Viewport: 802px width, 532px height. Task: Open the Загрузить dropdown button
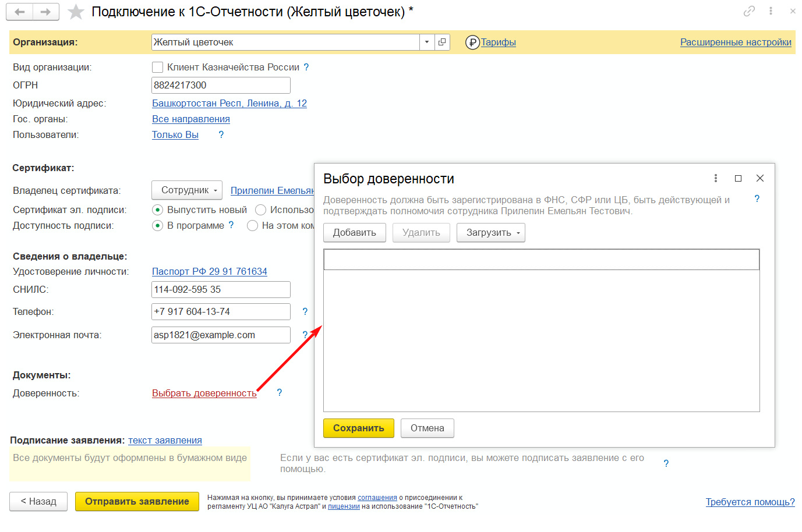coord(491,233)
